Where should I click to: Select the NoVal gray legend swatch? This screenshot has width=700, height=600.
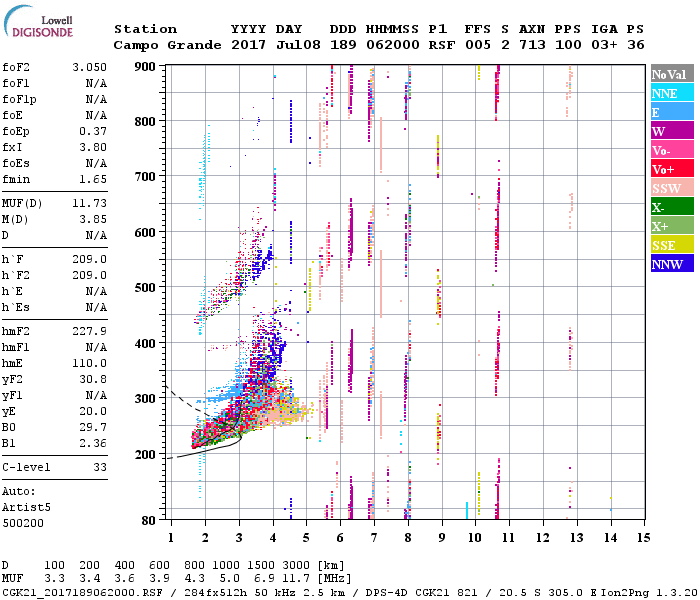point(672,74)
